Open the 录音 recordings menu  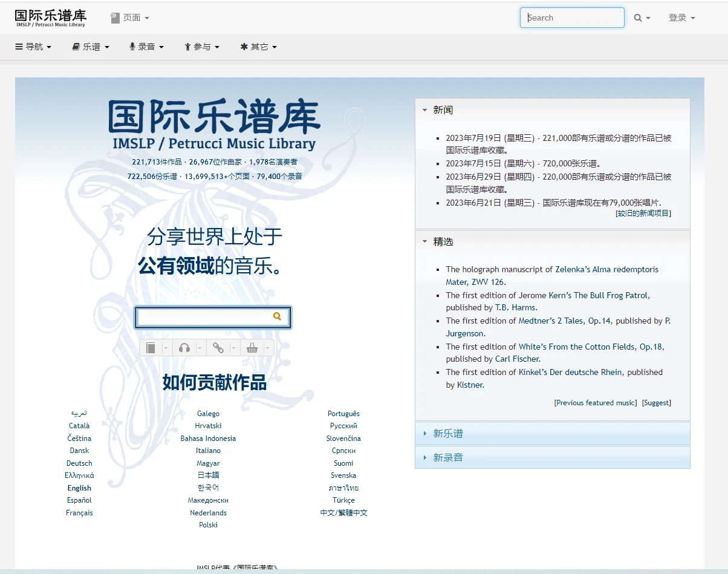point(146,47)
